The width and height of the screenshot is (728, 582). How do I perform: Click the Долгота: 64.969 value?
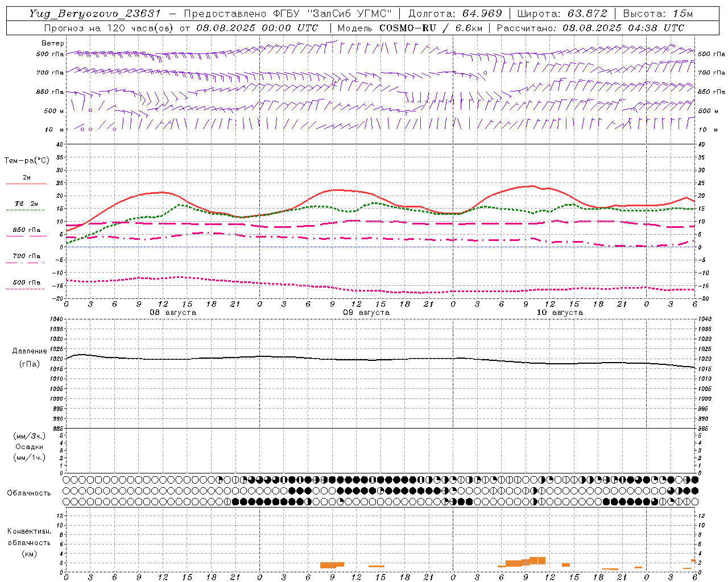point(455,14)
